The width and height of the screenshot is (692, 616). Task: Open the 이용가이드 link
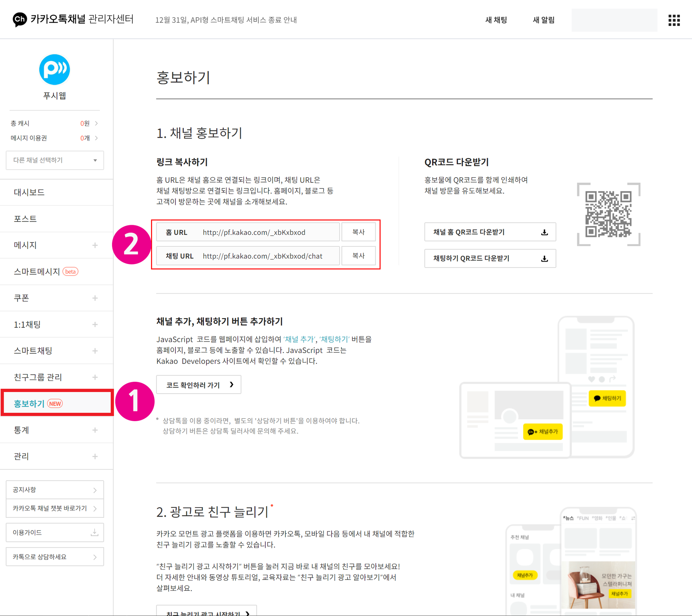pyautogui.click(x=55, y=532)
